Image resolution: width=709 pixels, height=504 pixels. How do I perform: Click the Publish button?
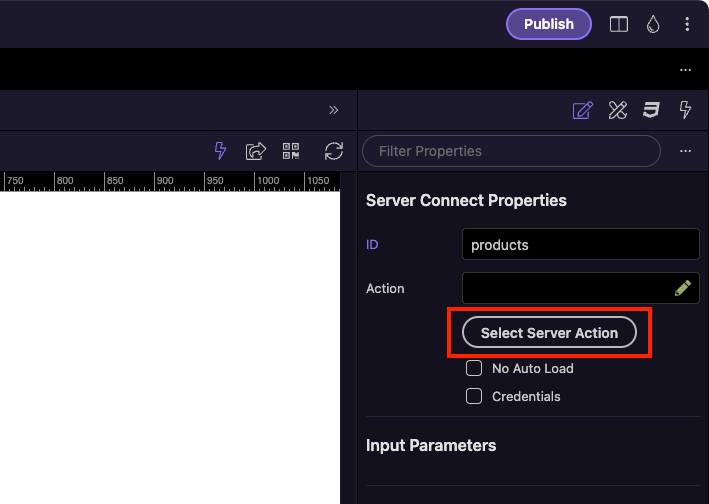(x=549, y=24)
